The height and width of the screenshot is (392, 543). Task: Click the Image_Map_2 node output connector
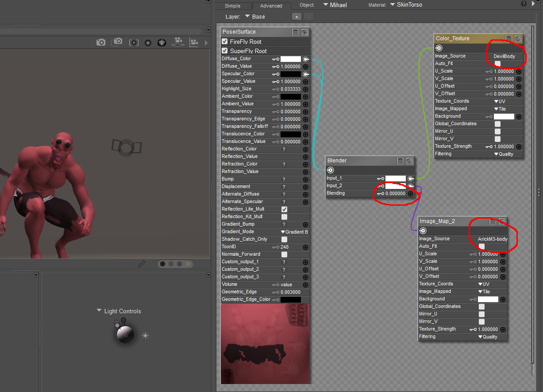pyautogui.click(x=423, y=231)
